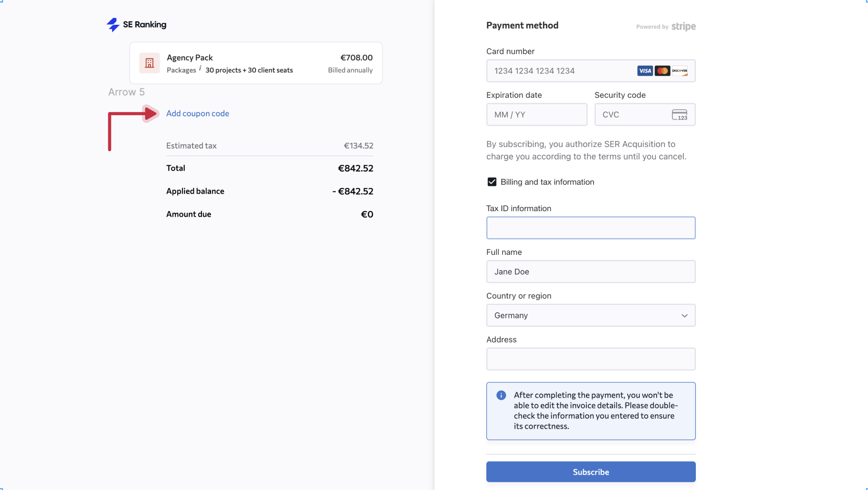This screenshot has width=868, height=490.
Task: Click the Full name field Jane Doe
Action: 590,272
